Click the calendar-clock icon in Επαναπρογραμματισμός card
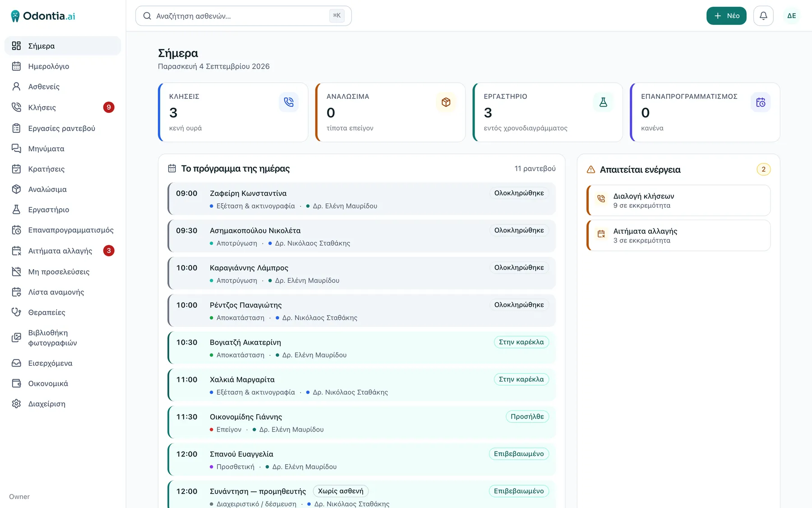Image resolution: width=812 pixels, height=508 pixels. pyautogui.click(x=761, y=103)
